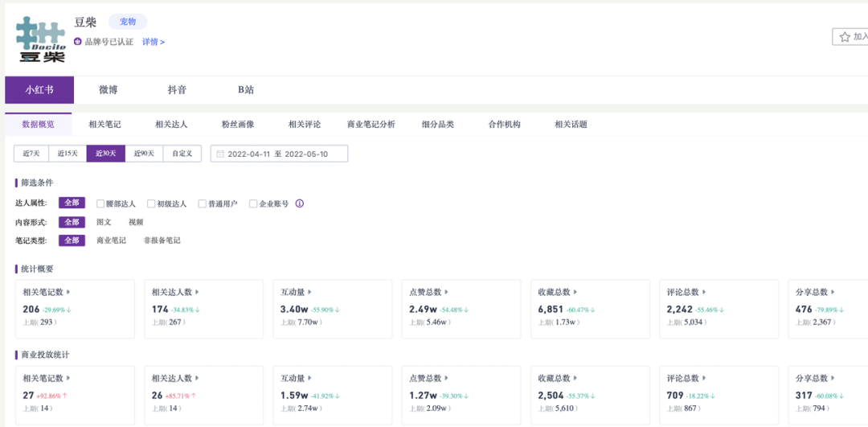The width and height of the screenshot is (868, 427).
Task: Select the 近90天 time range
Action: point(144,154)
